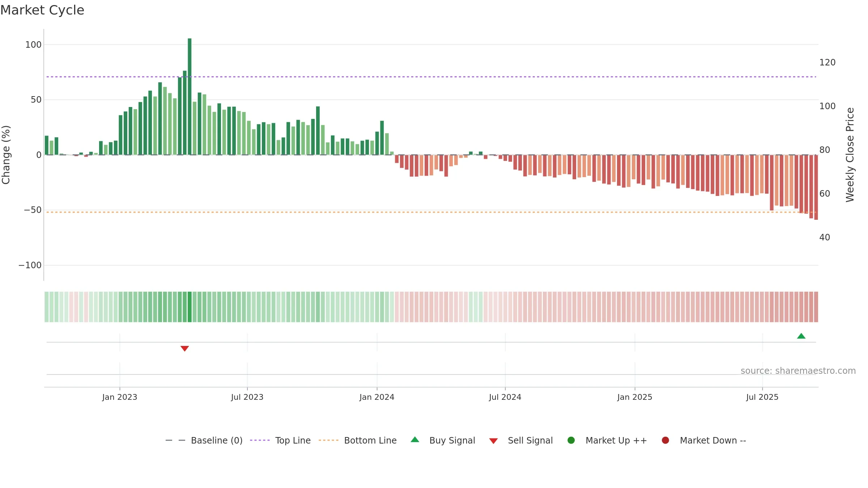Click the Jan 2025 axis label
Screen dimensions: 868x488
(x=635, y=397)
